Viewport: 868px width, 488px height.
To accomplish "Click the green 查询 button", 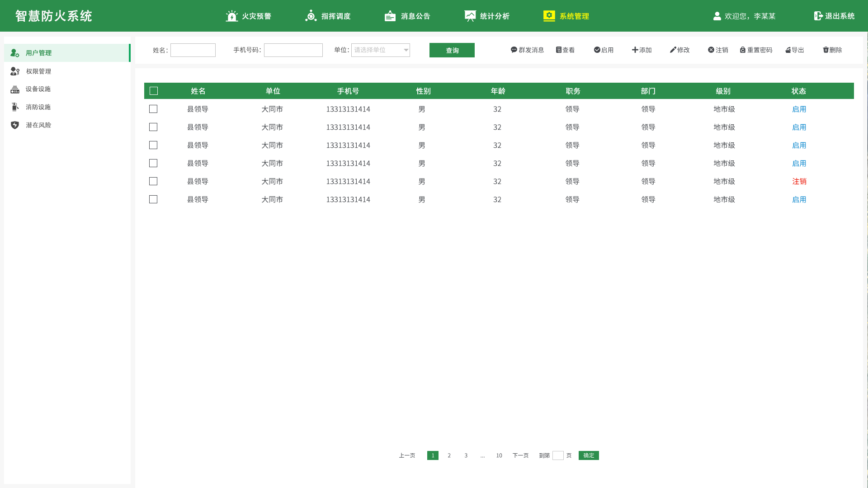I will (452, 50).
